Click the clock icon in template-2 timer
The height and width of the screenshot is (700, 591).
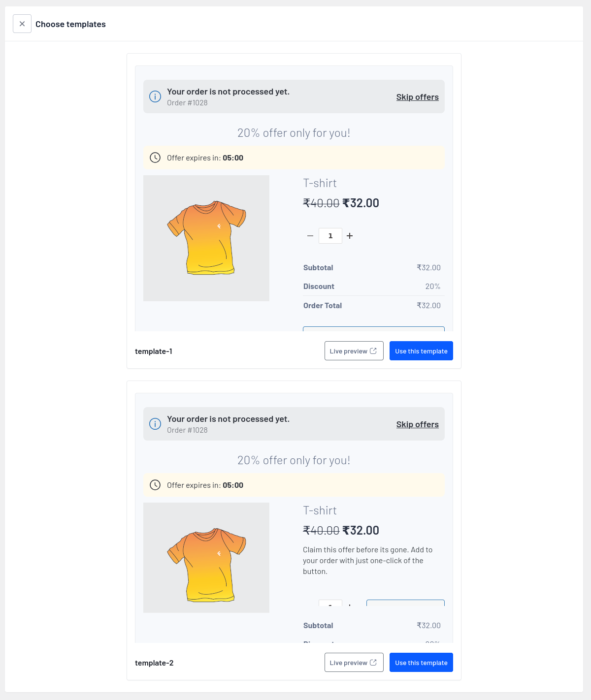coord(155,485)
